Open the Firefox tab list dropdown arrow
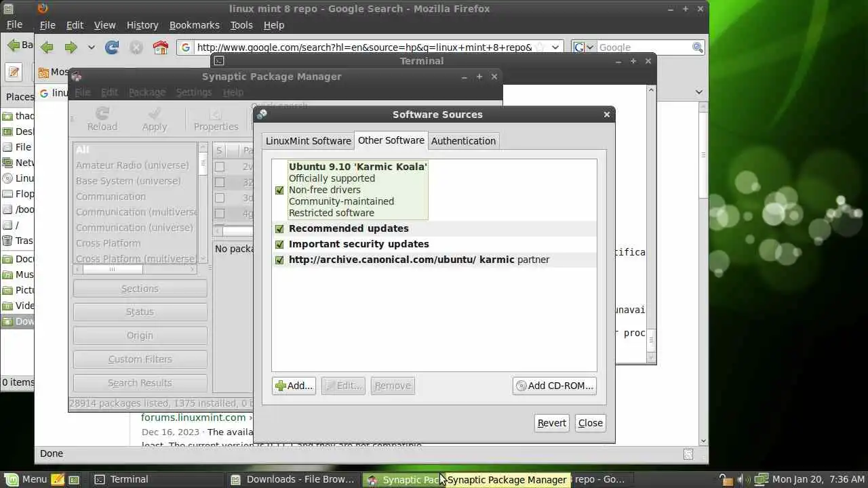This screenshot has width=868, height=488. (699, 92)
